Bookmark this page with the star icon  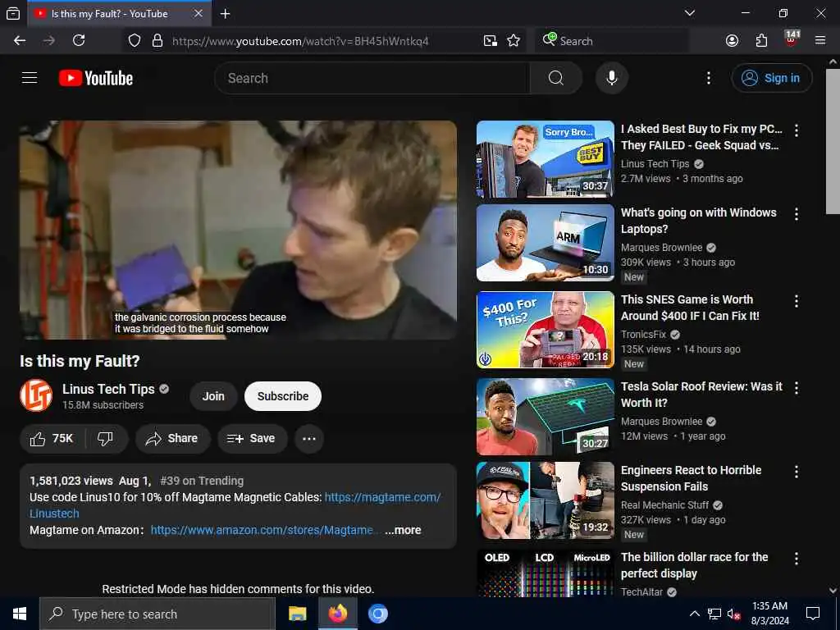[514, 41]
